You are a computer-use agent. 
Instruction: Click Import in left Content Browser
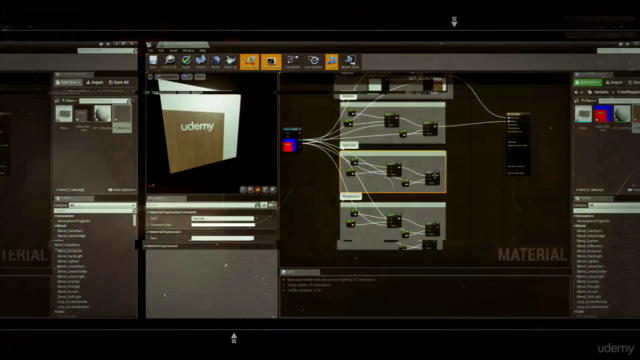point(95,82)
